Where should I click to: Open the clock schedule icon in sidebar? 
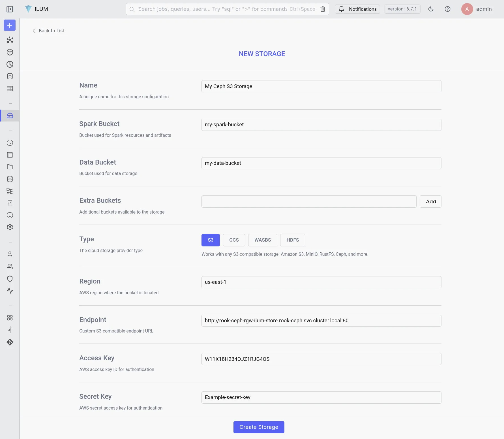[x=10, y=64]
